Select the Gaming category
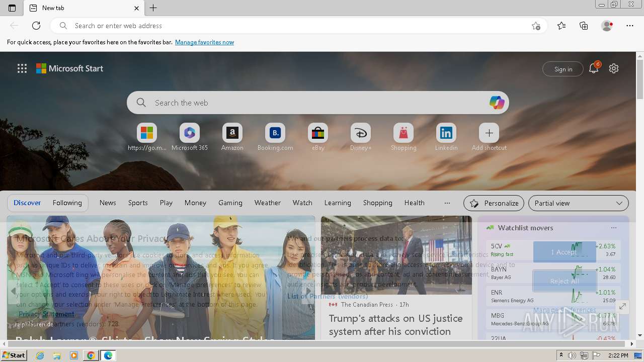The height and width of the screenshot is (362, 644). [230, 203]
